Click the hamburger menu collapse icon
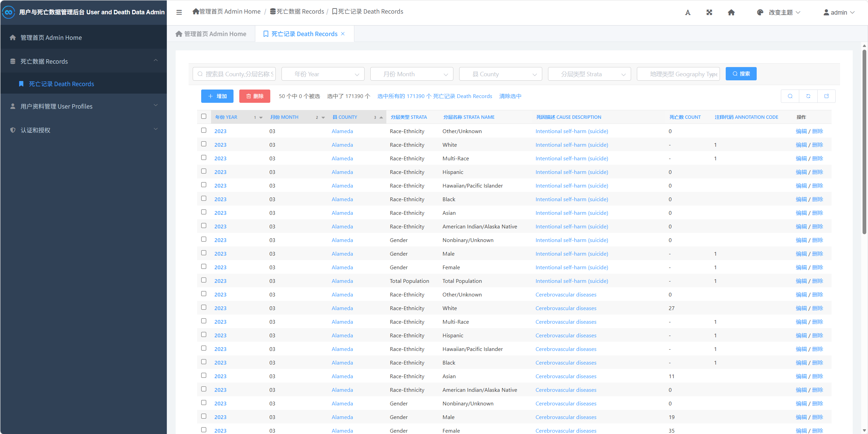Screen dimensions: 868x434 pyautogui.click(x=179, y=12)
